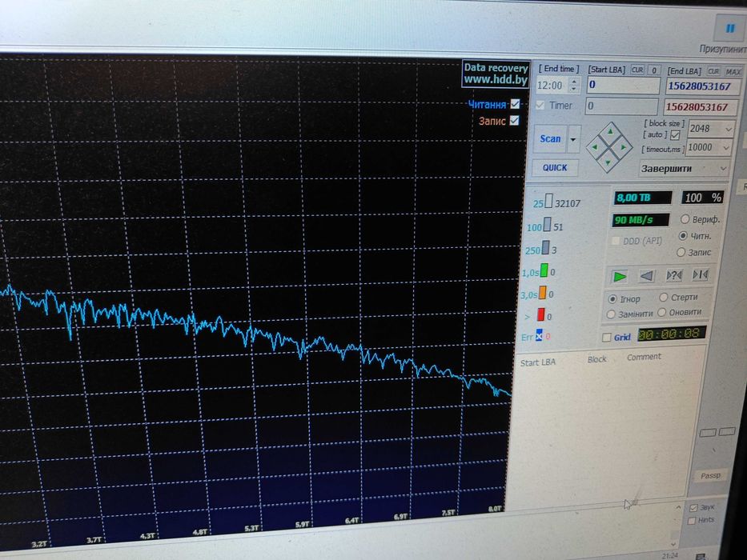Click the Passp button
This screenshot has height=560, width=747.
pos(710,476)
